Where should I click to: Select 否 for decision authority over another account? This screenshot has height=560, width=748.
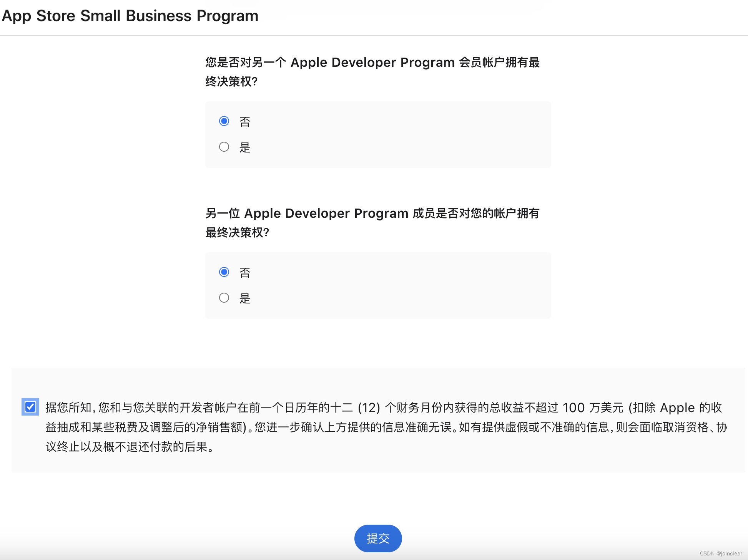coord(224,121)
